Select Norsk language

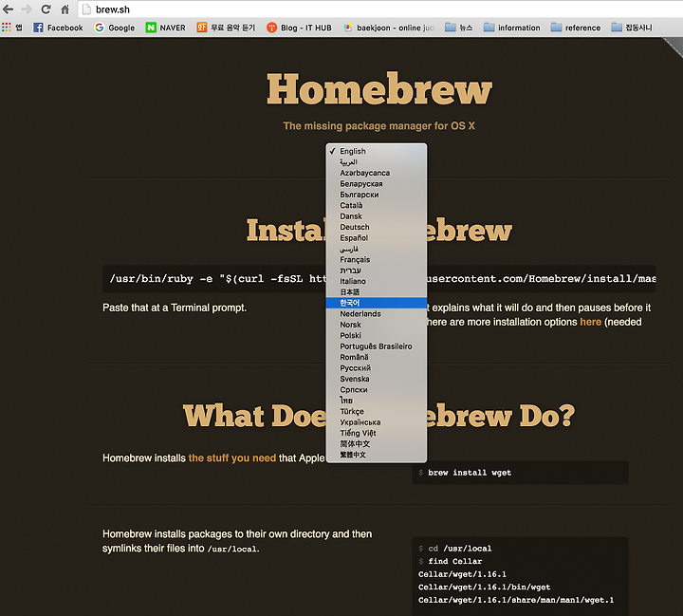(x=377, y=325)
